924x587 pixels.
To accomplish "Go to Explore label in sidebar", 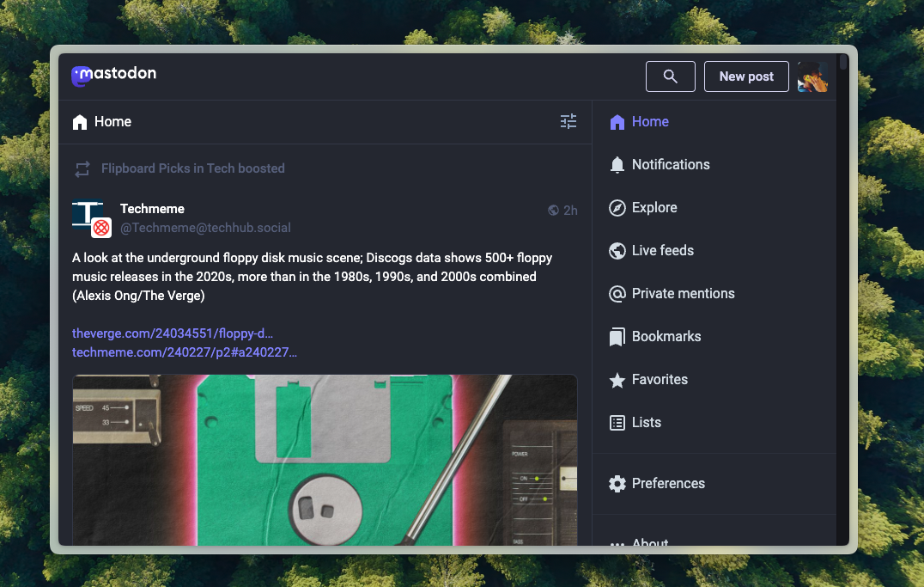I will [x=654, y=208].
